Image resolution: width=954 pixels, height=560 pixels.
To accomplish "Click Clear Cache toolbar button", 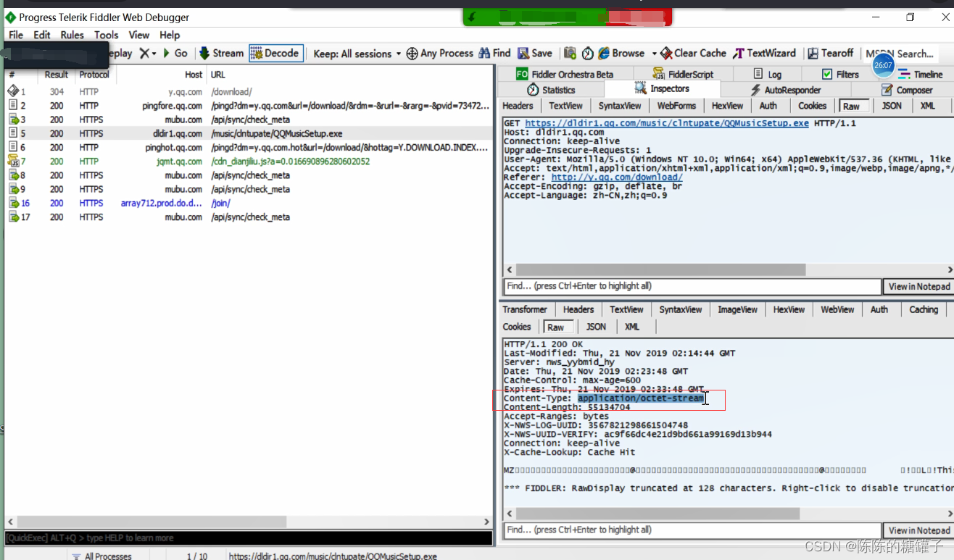I will [x=692, y=54].
